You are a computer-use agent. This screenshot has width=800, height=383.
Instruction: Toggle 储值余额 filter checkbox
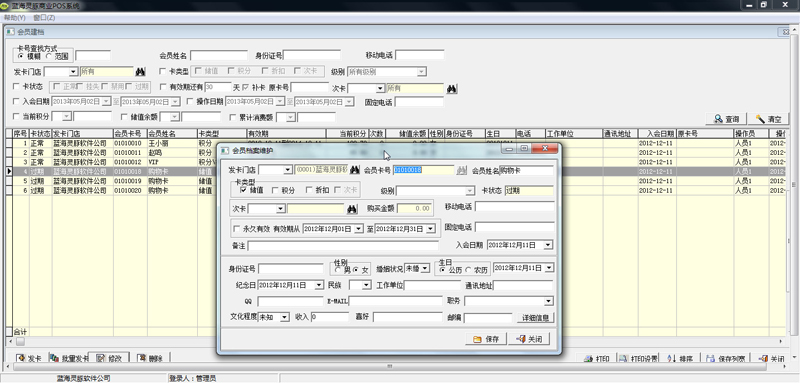(x=124, y=117)
